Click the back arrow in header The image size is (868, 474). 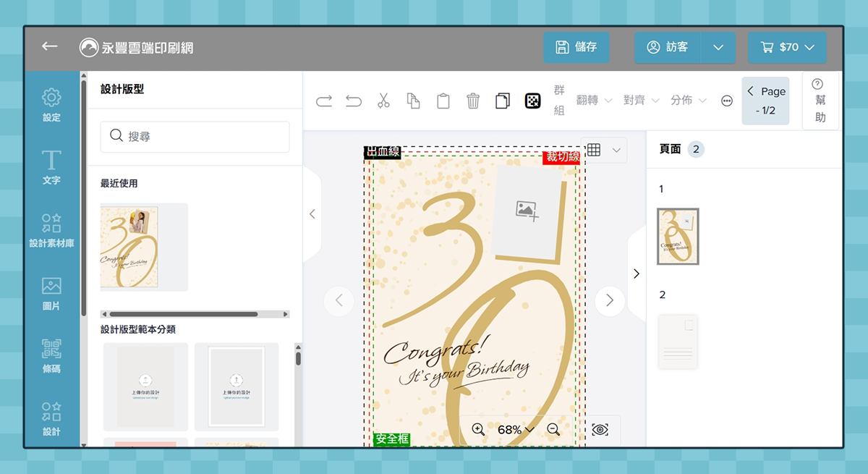click(49, 46)
